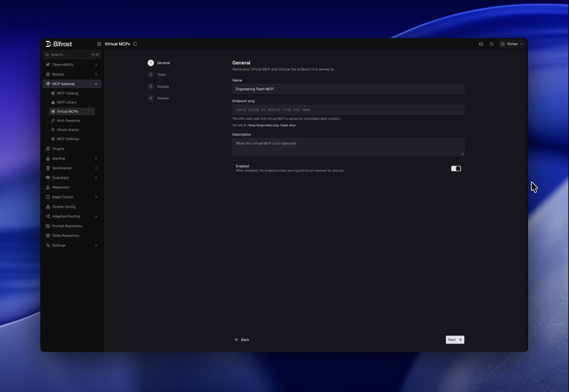Open the Rohan user menu
This screenshot has width=569, height=392.
coord(512,44)
